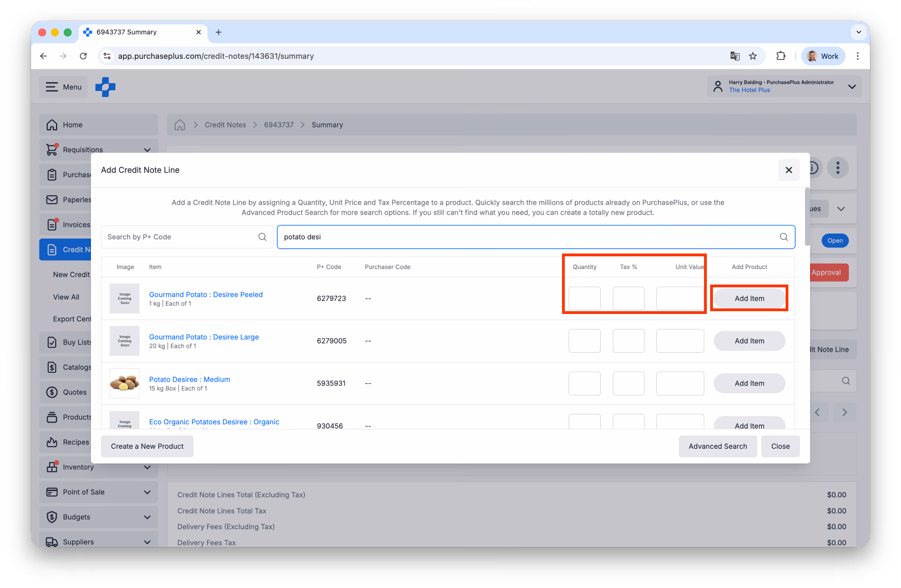The image size is (901, 588).
Task: Open Advanced Search
Action: point(718,447)
